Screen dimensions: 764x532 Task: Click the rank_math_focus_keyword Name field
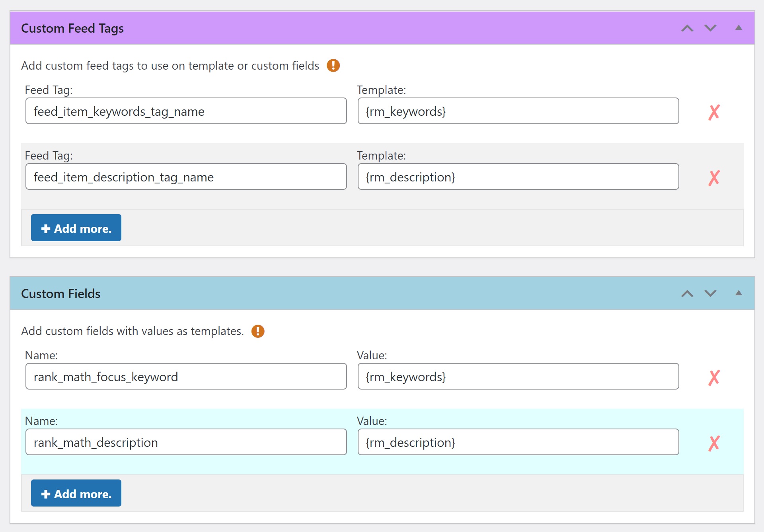(186, 377)
